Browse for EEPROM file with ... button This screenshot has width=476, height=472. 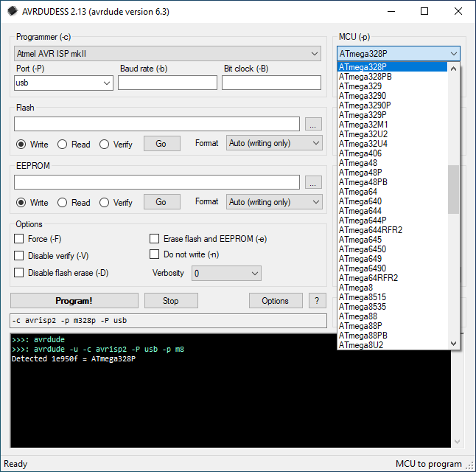[x=313, y=182]
